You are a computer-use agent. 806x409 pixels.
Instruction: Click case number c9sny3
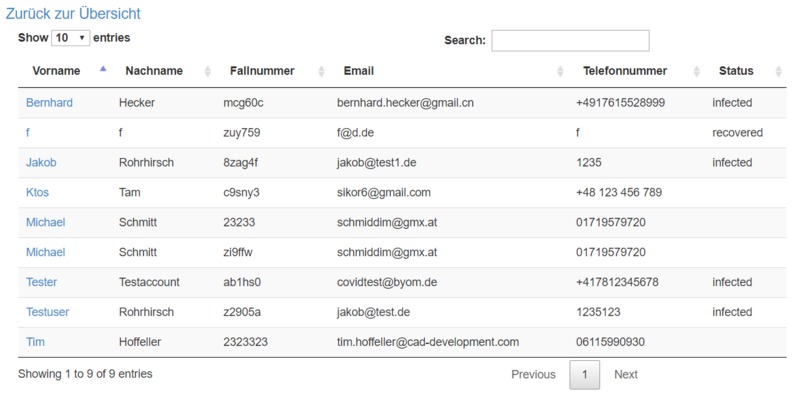point(241,192)
